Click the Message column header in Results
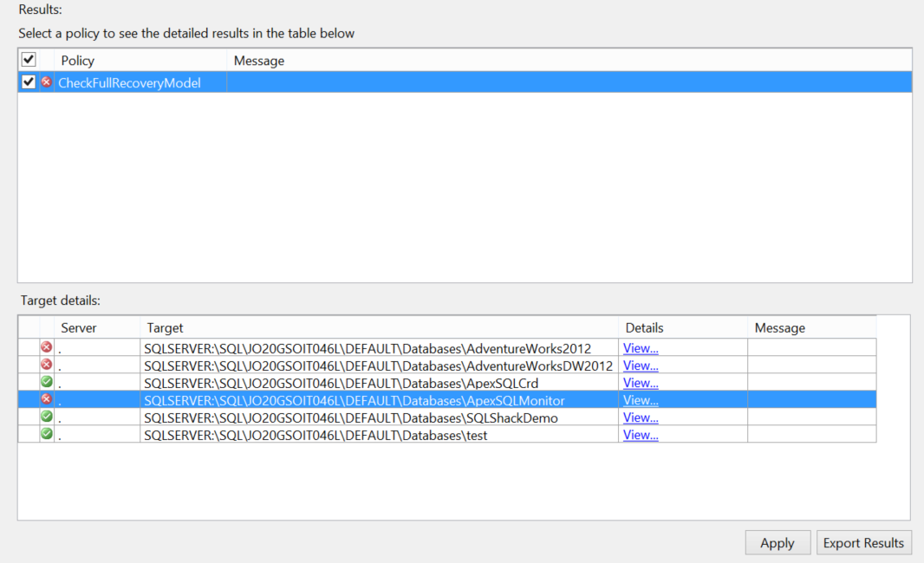 569,61
